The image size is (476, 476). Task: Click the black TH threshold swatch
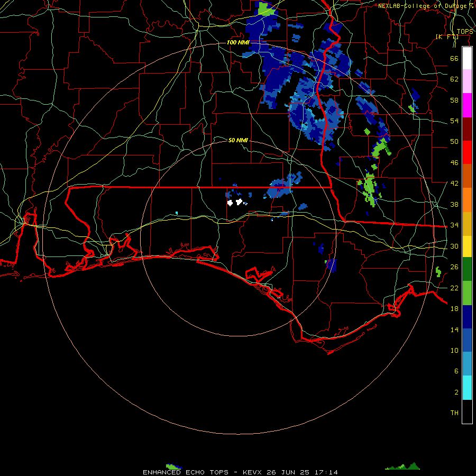(467, 411)
